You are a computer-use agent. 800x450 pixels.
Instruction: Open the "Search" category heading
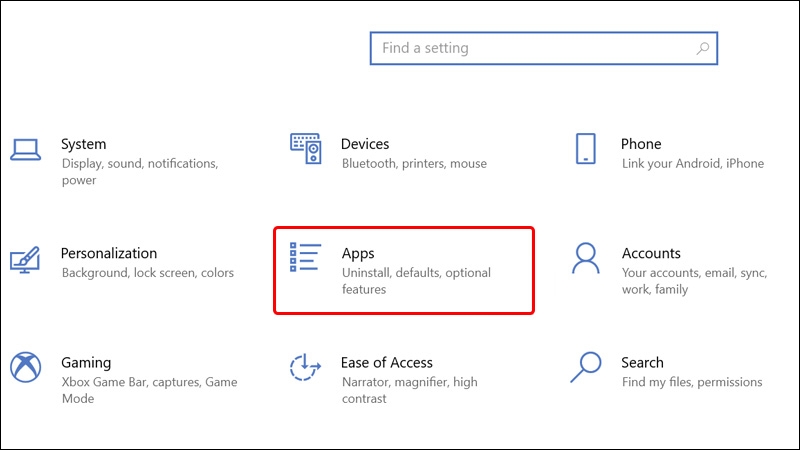point(642,363)
